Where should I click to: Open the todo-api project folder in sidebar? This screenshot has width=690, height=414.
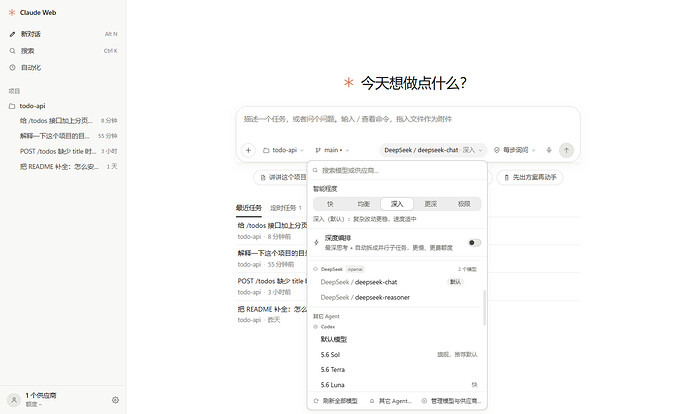point(63,106)
